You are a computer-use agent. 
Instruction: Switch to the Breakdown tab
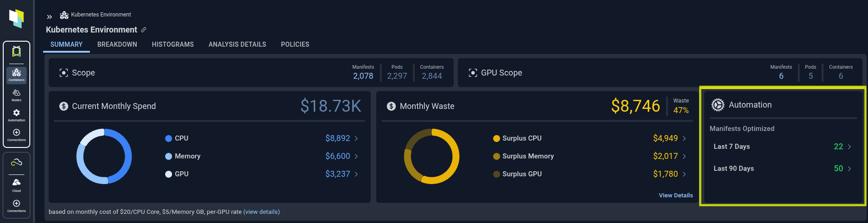point(117,44)
